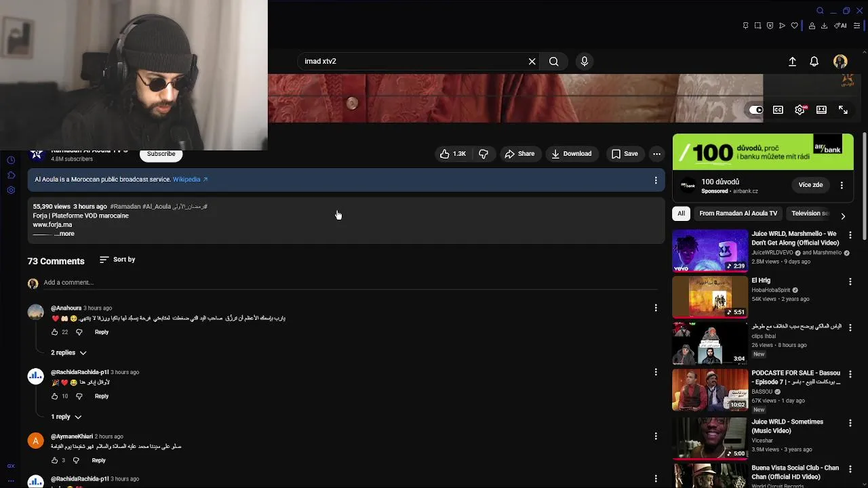Toggle closed captions CC button
Viewport: 868px width, 488px height.
778,110
